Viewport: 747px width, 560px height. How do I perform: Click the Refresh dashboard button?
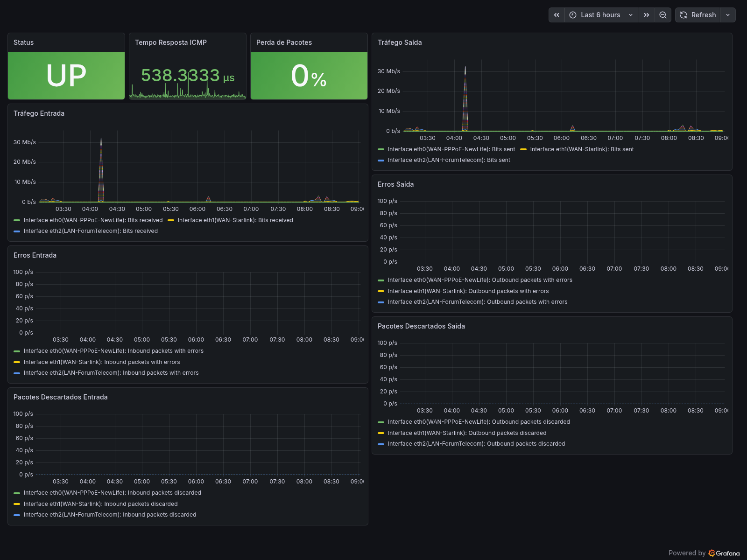click(698, 15)
